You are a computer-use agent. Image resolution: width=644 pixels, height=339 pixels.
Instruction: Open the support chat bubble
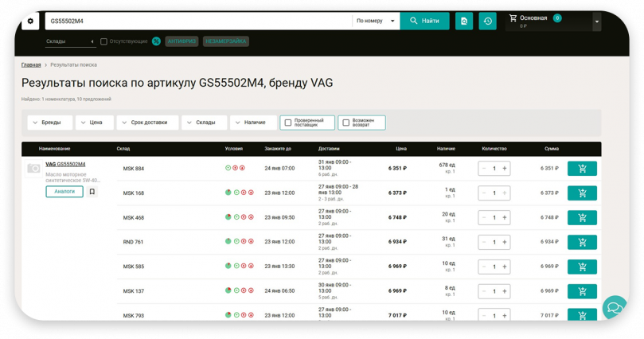[x=614, y=306]
